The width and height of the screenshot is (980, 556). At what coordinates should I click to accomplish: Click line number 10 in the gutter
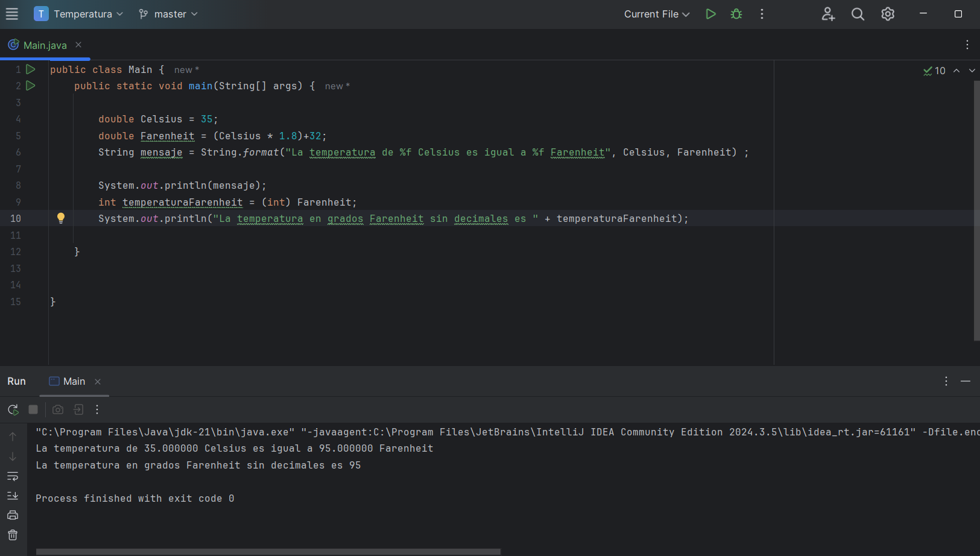[x=16, y=218]
